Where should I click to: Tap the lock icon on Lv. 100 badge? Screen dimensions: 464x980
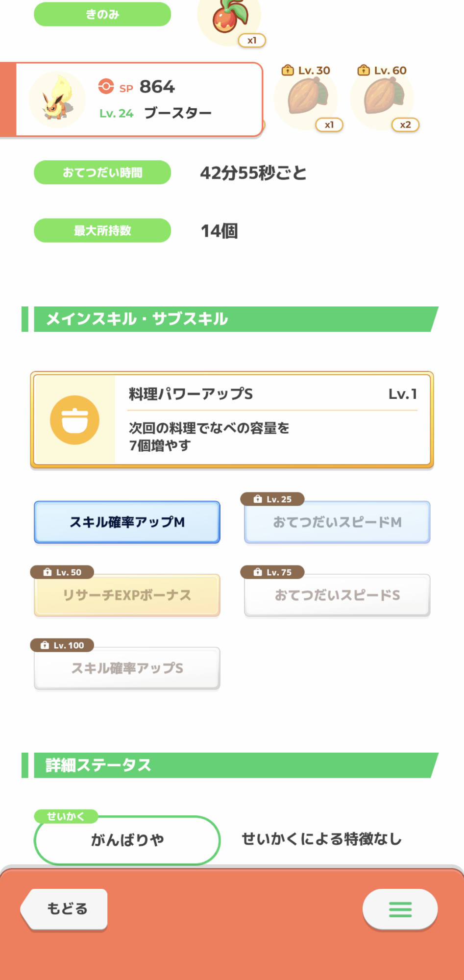pyautogui.click(x=45, y=645)
